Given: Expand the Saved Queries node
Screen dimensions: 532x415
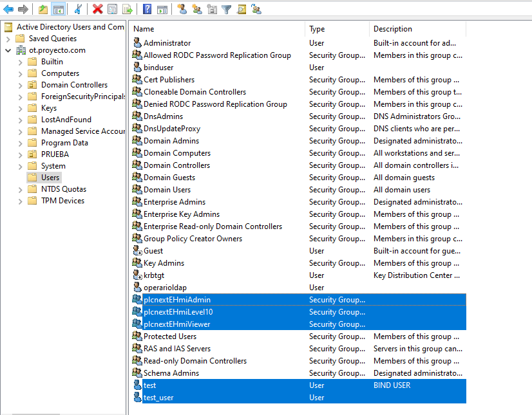Looking at the screenshot, I should click(x=8, y=39).
